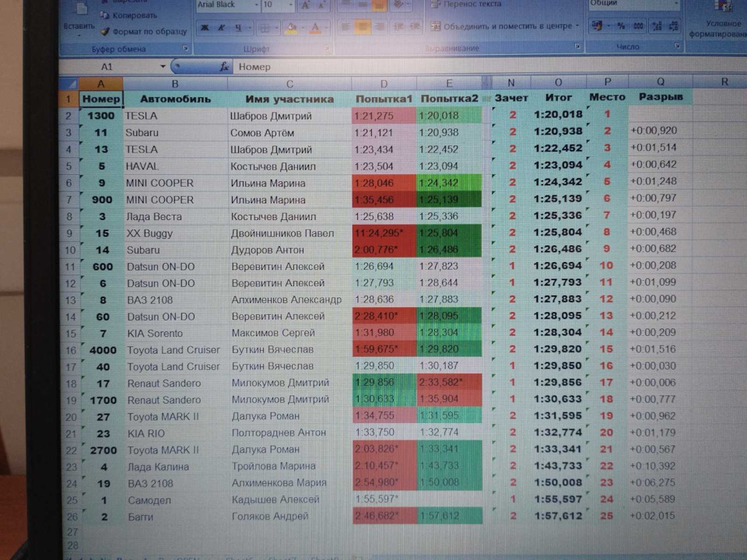Select cell Полтораднев Антон
The height and width of the screenshot is (560, 747).
[290, 432]
